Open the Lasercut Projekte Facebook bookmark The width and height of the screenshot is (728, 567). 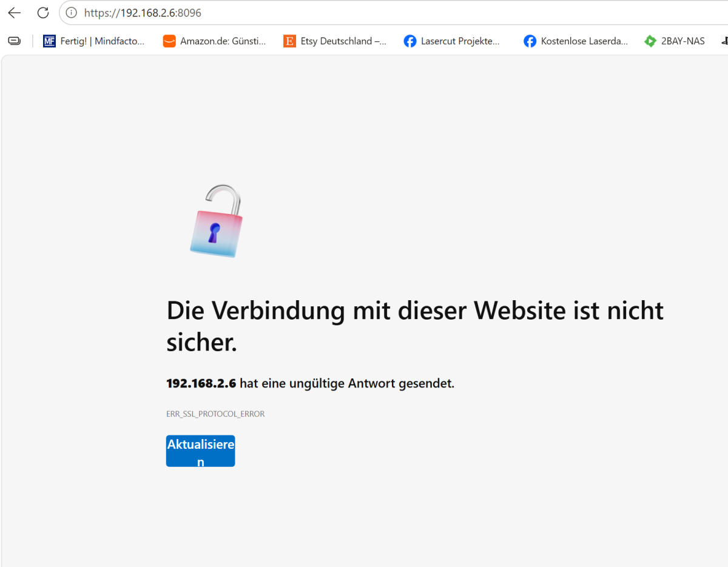pos(452,41)
